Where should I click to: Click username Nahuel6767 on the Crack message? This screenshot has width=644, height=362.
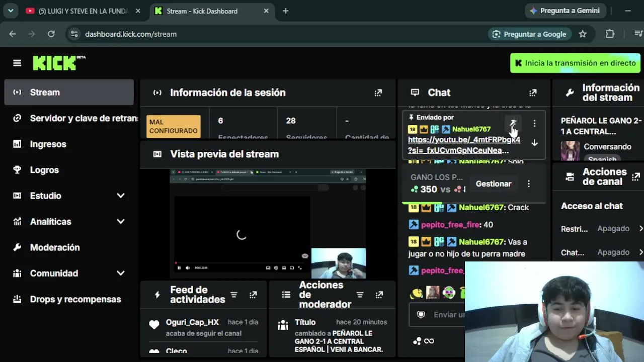pos(480,207)
